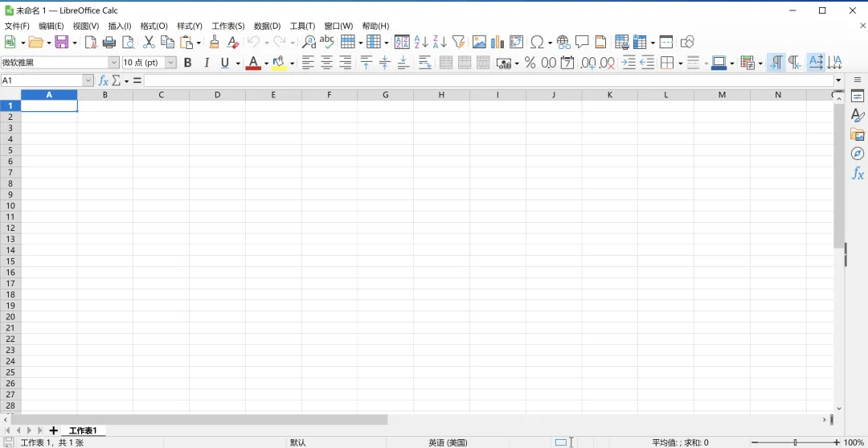The width and height of the screenshot is (868, 448).
Task: Click the AutoFilter funnel icon
Action: (x=458, y=42)
